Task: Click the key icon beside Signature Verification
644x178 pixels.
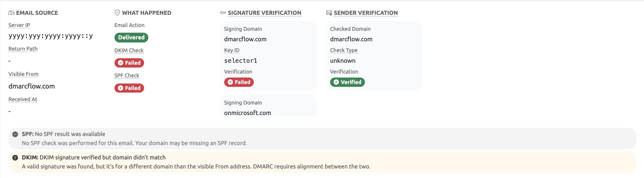Action: point(223,12)
